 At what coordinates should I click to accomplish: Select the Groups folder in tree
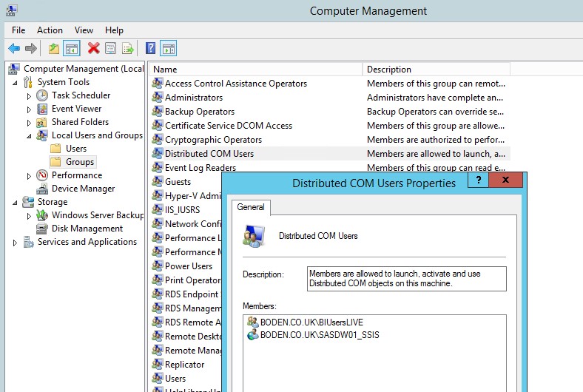point(80,162)
